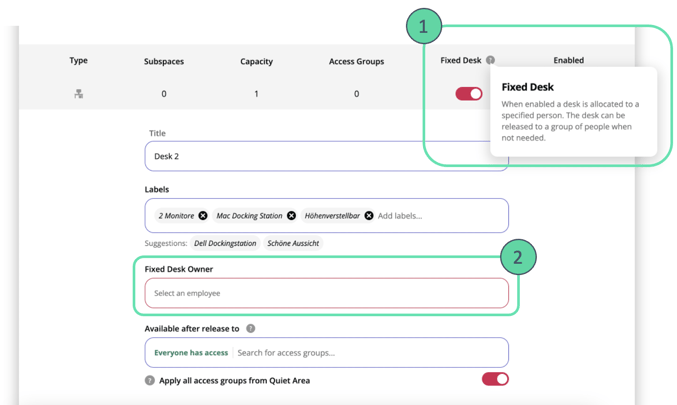Edit the Desk 2 title field

[x=326, y=157]
